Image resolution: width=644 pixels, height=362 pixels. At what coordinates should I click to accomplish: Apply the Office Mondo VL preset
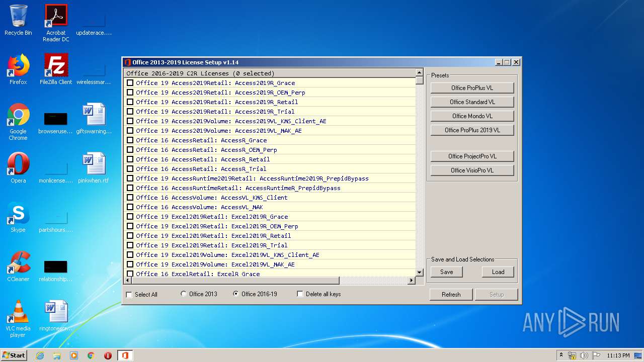[x=472, y=116]
